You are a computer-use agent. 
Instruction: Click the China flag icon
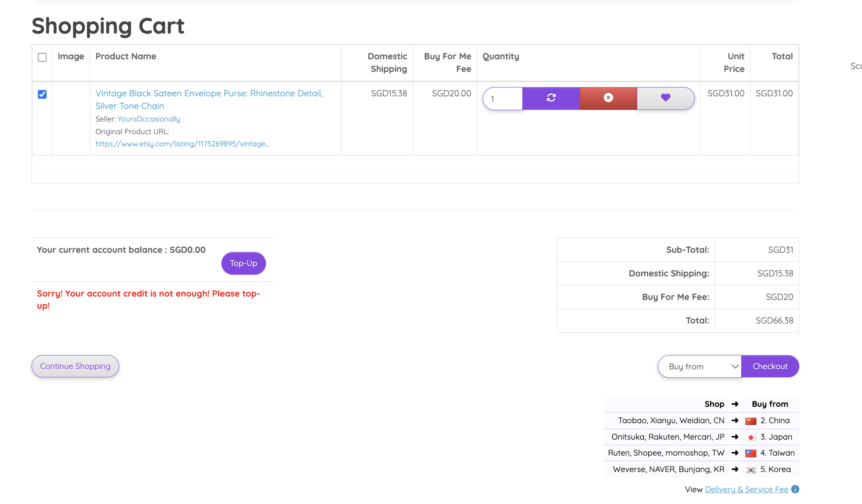pos(751,421)
